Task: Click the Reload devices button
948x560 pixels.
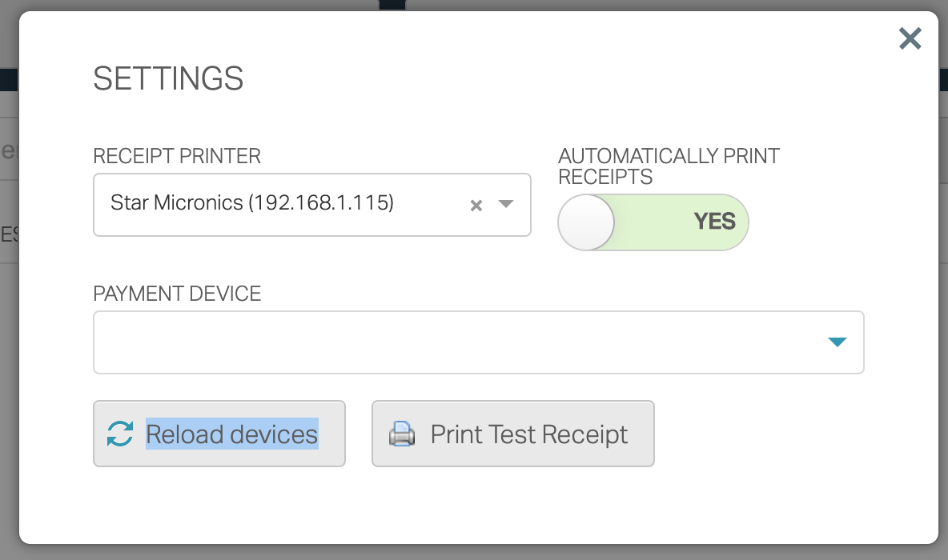Action: tap(219, 434)
